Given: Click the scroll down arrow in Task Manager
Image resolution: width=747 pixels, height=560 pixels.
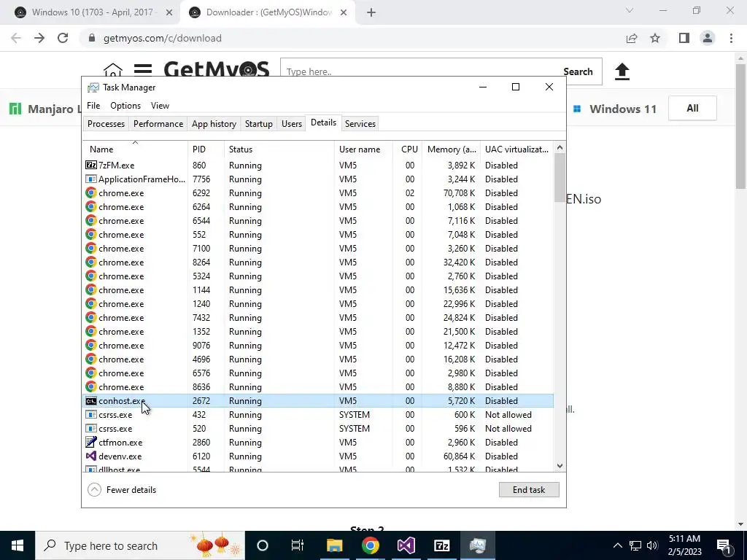Looking at the screenshot, I should (x=560, y=466).
